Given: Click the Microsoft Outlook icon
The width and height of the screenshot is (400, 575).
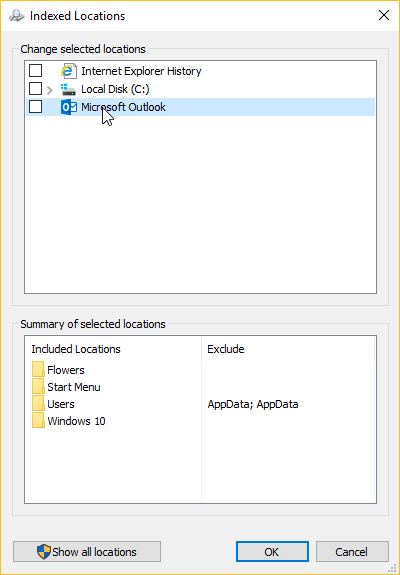Looking at the screenshot, I should point(69,107).
